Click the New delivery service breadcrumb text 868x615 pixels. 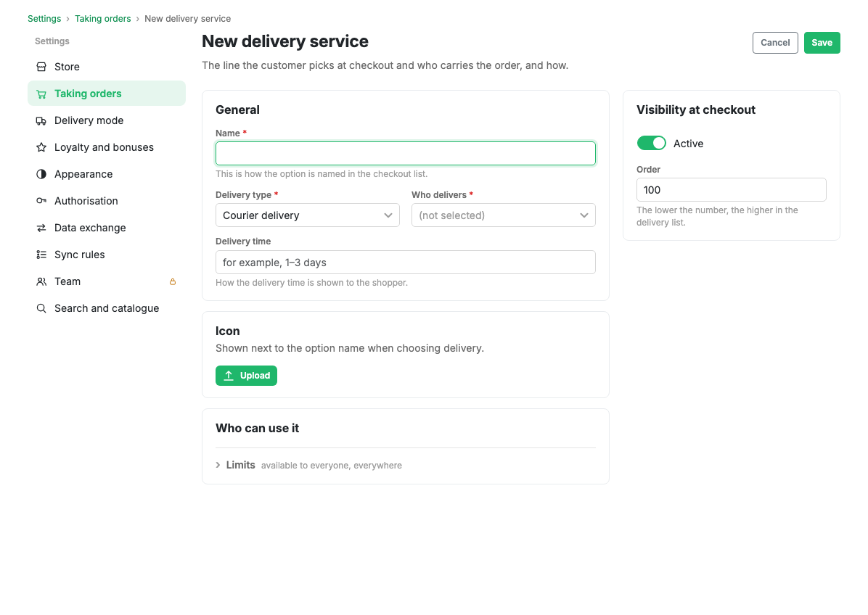(188, 19)
